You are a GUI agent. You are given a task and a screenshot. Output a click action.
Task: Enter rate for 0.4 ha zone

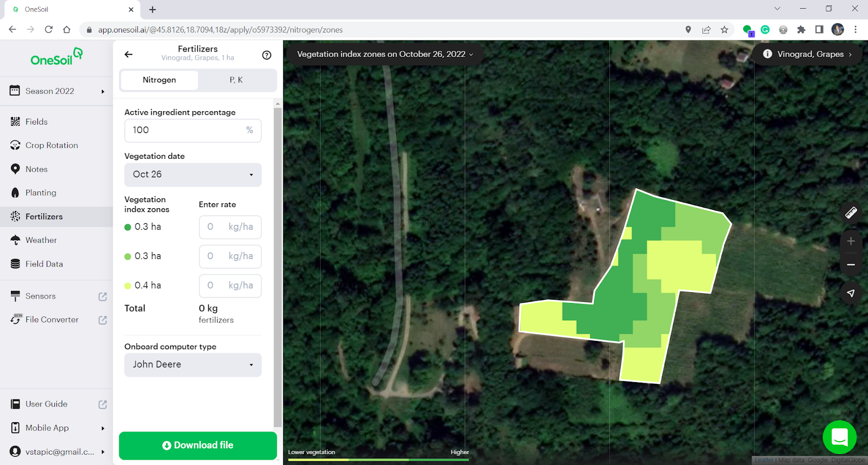click(x=230, y=286)
